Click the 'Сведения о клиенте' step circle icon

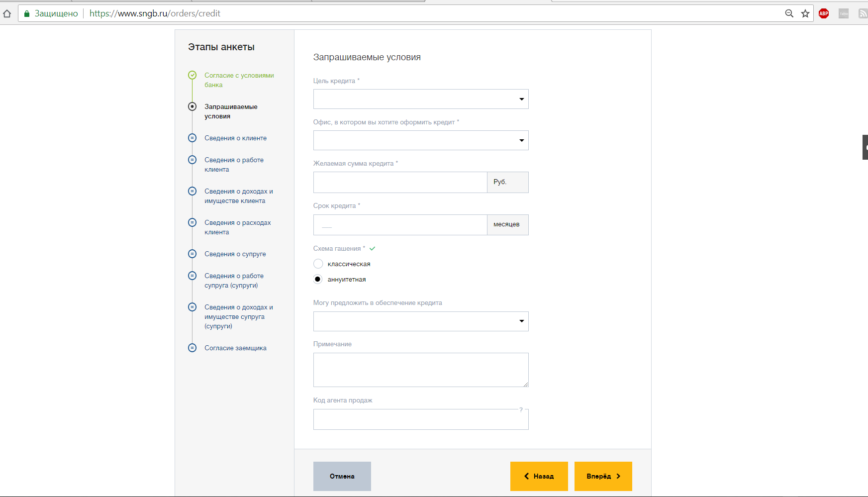tap(192, 138)
